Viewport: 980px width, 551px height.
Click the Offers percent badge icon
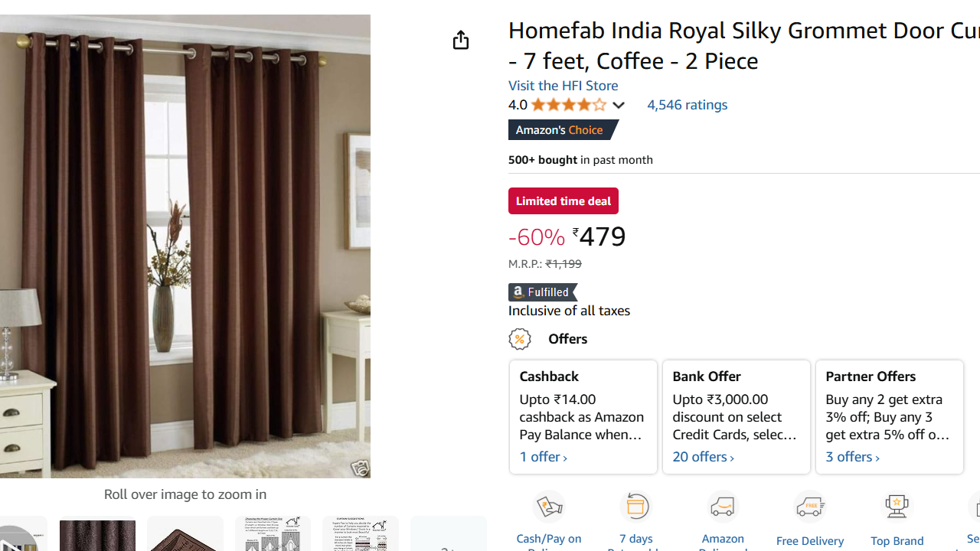[519, 339]
